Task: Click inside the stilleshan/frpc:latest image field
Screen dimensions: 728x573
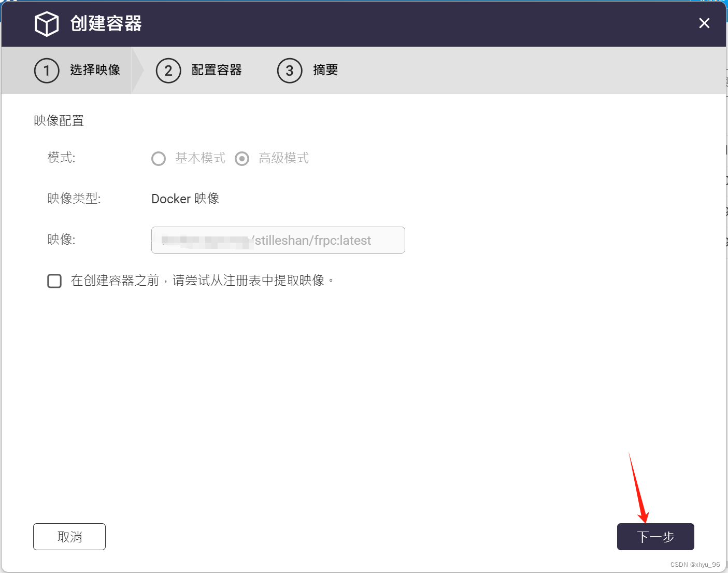Action: tap(278, 240)
